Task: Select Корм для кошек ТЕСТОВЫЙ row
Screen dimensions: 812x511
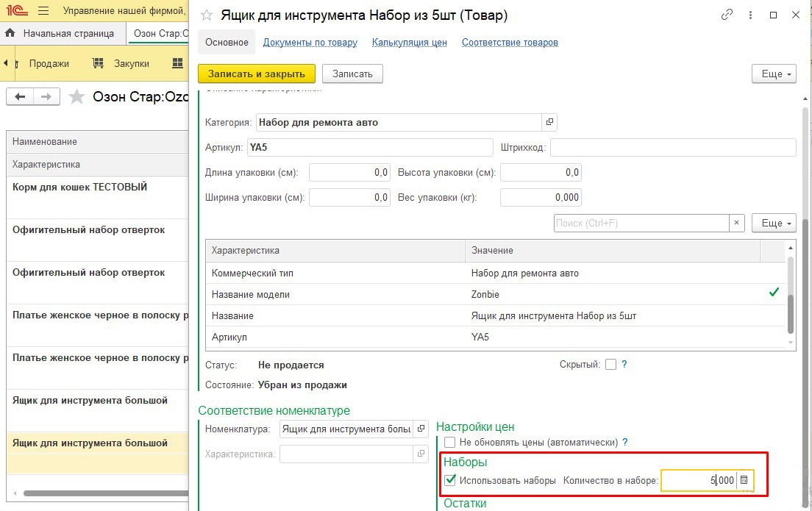Action: point(97,197)
